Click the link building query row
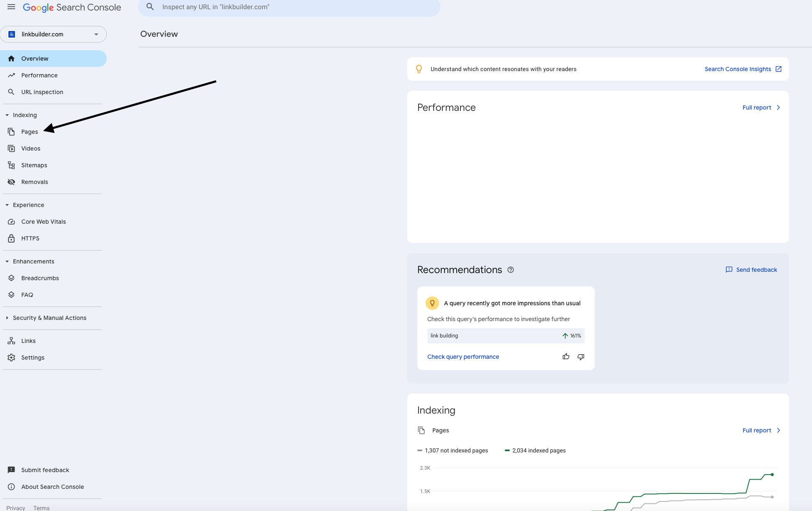The image size is (812, 511). coord(506,336)
